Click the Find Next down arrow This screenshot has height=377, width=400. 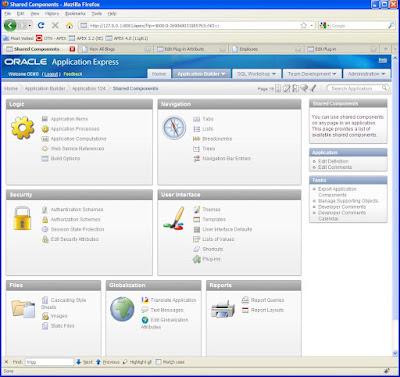pos(78,362)
